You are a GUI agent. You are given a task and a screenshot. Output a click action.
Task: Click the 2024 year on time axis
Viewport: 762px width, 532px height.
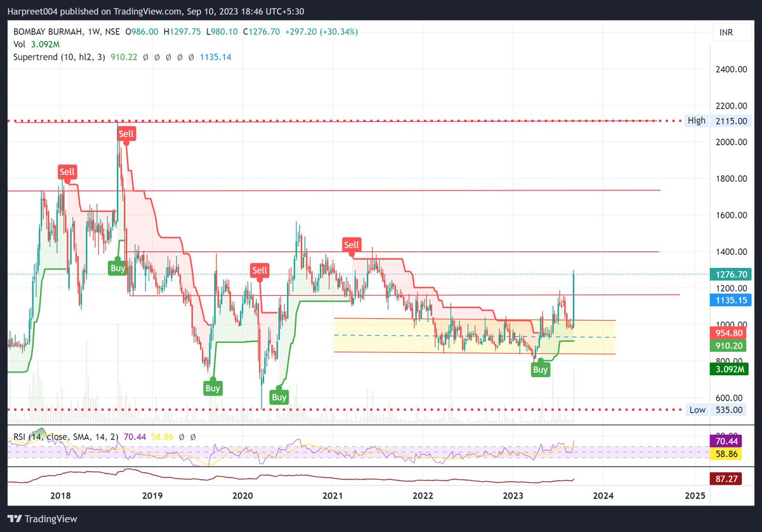[x=604, y=495]
